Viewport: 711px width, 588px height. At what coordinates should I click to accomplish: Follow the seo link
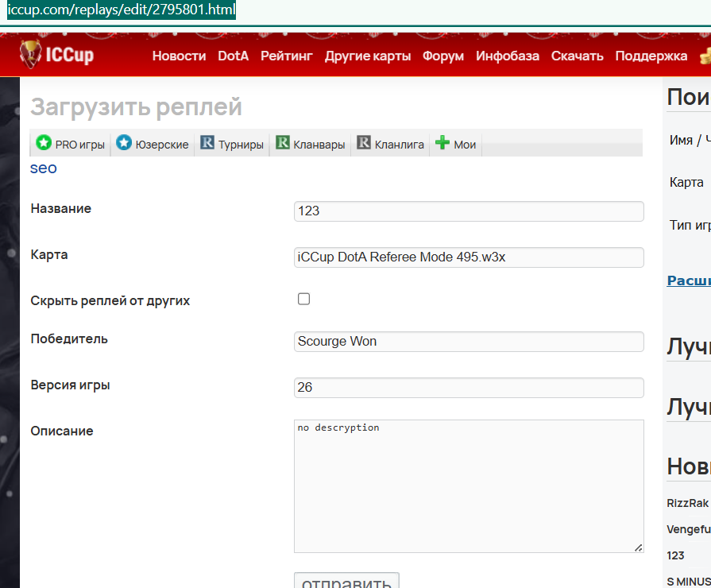click(x=44, y=168)
